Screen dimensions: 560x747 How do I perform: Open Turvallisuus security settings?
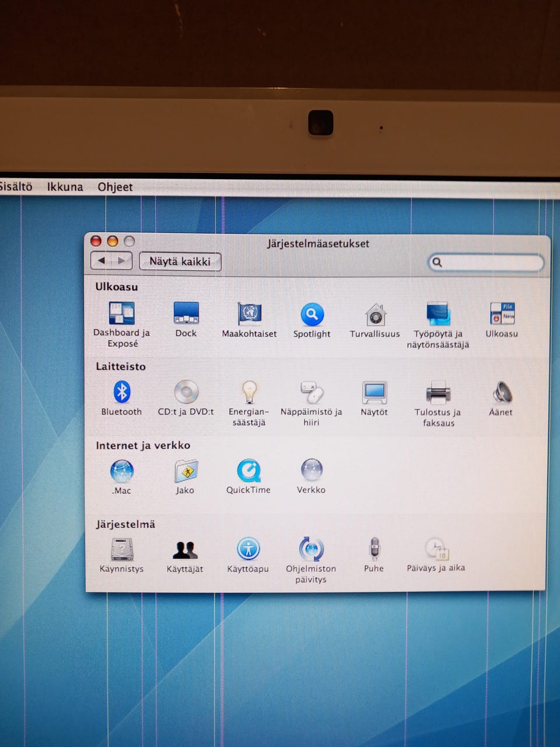[375, 315]
